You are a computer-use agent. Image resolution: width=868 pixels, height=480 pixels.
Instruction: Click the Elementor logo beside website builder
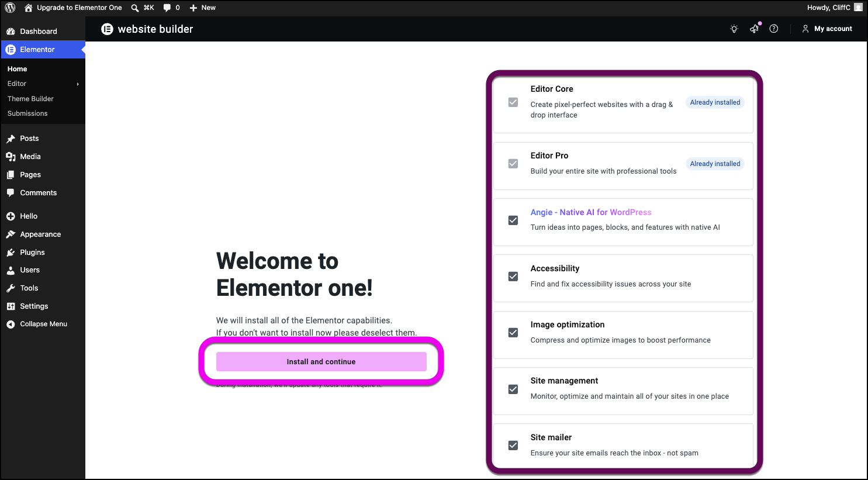pyautogui.click(x=107, y=29)
